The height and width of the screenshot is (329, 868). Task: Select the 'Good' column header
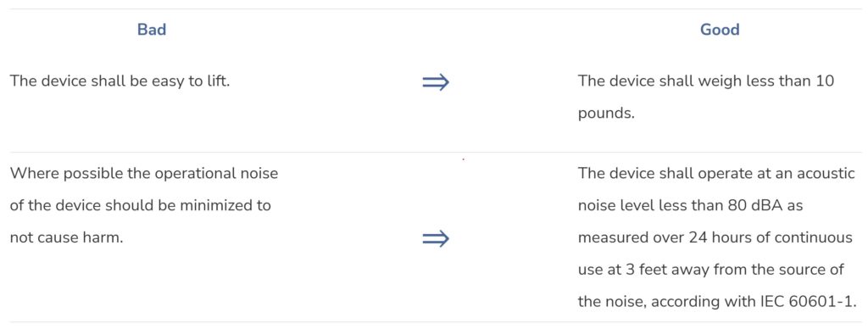[x=720, y=30]
